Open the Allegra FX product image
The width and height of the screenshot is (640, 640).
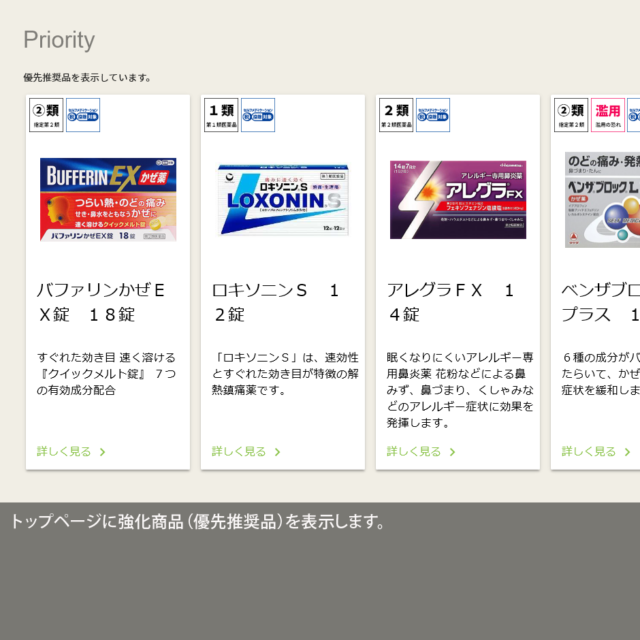[x=458, y=199]
